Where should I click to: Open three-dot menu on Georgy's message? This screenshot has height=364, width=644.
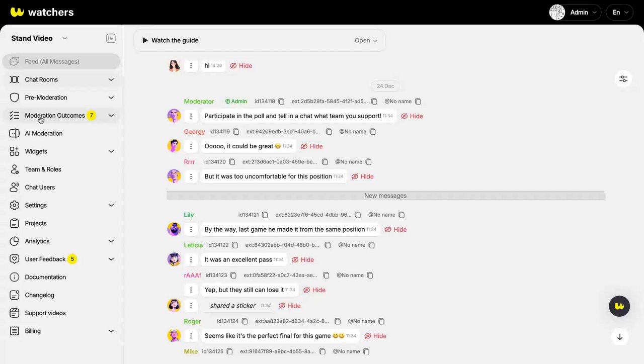pyautogui.click(x=191, y=146)
